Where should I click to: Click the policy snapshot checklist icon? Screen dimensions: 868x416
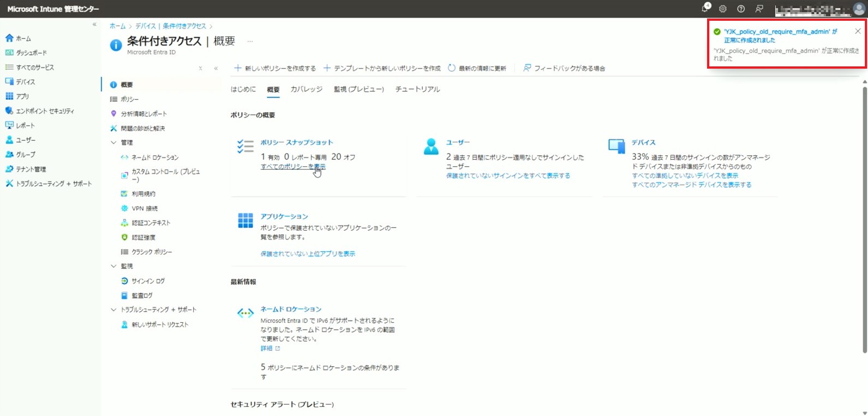(245, 146)
